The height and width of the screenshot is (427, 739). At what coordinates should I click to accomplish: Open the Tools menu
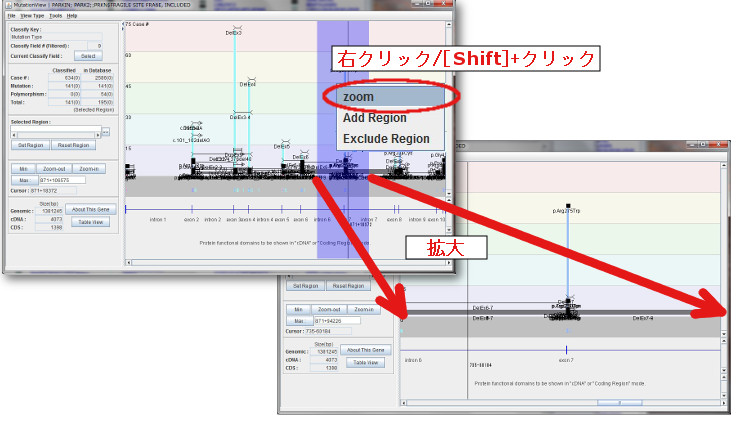[55, 16]
